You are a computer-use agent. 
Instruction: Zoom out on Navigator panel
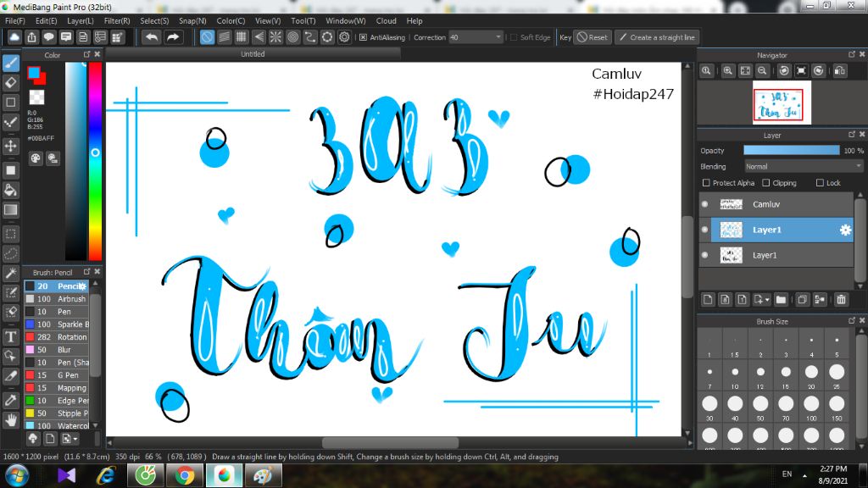(x=762, y=71)
